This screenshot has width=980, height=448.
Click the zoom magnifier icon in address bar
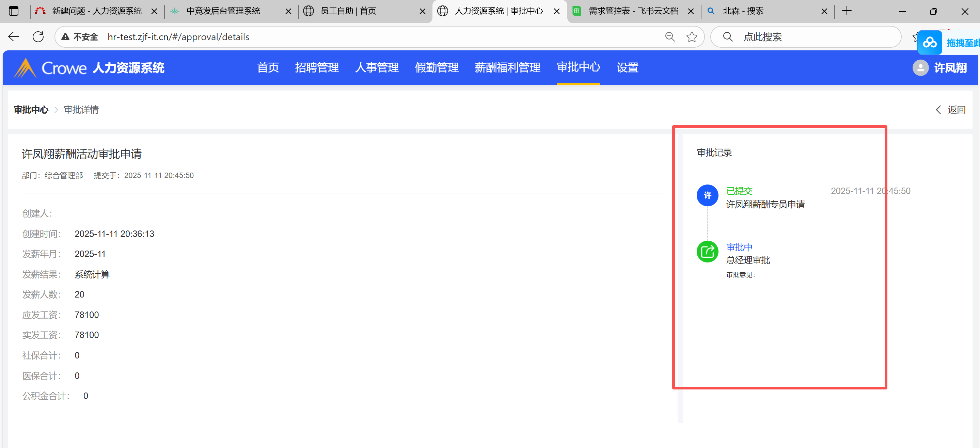pyautogui.click(x=669, y=37)
